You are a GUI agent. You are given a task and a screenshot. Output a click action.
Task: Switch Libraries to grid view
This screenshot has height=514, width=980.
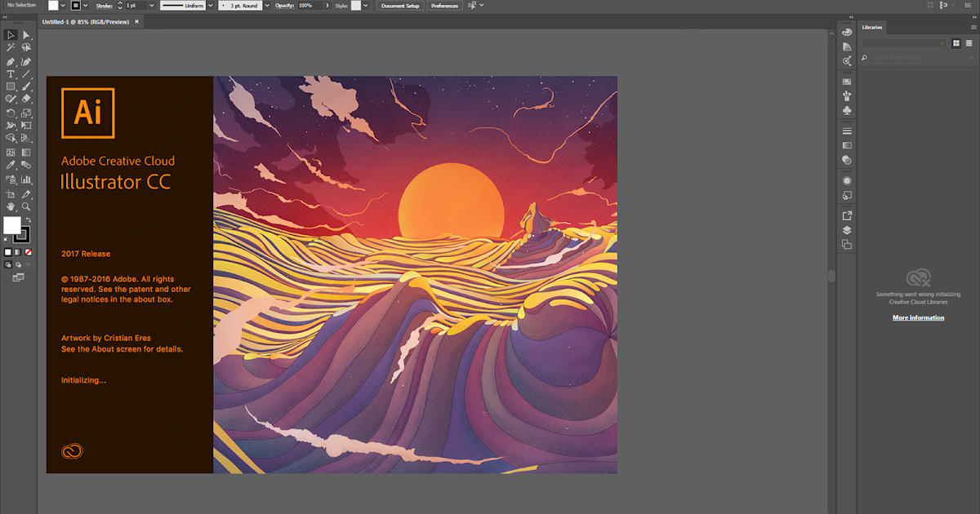tap(956, 43)
